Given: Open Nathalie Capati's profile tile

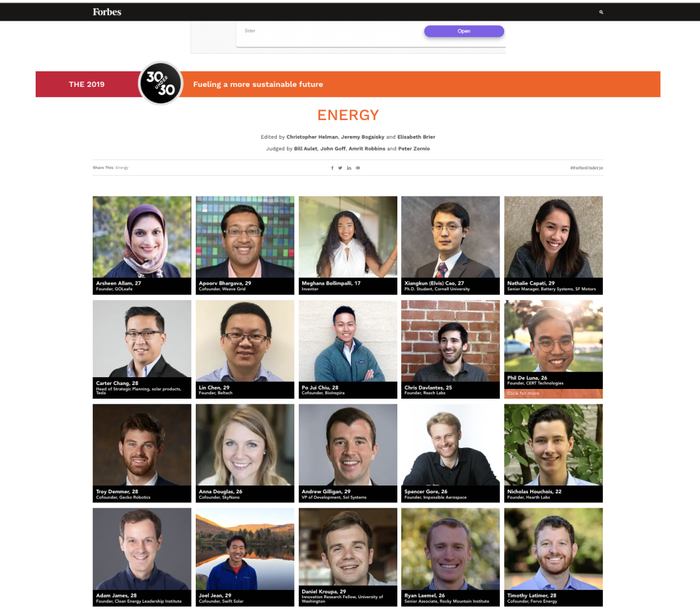Looking at the screenshot, I should [554, 245].
